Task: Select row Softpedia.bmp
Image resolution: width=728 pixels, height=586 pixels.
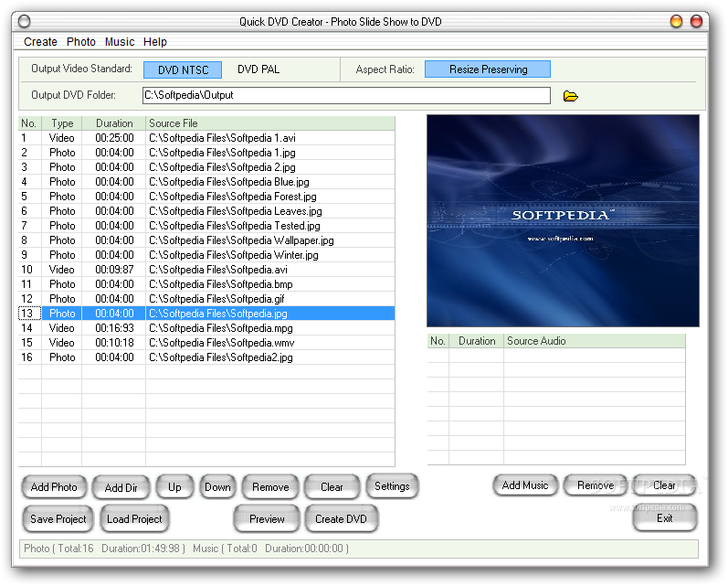Action: [206, 284]
